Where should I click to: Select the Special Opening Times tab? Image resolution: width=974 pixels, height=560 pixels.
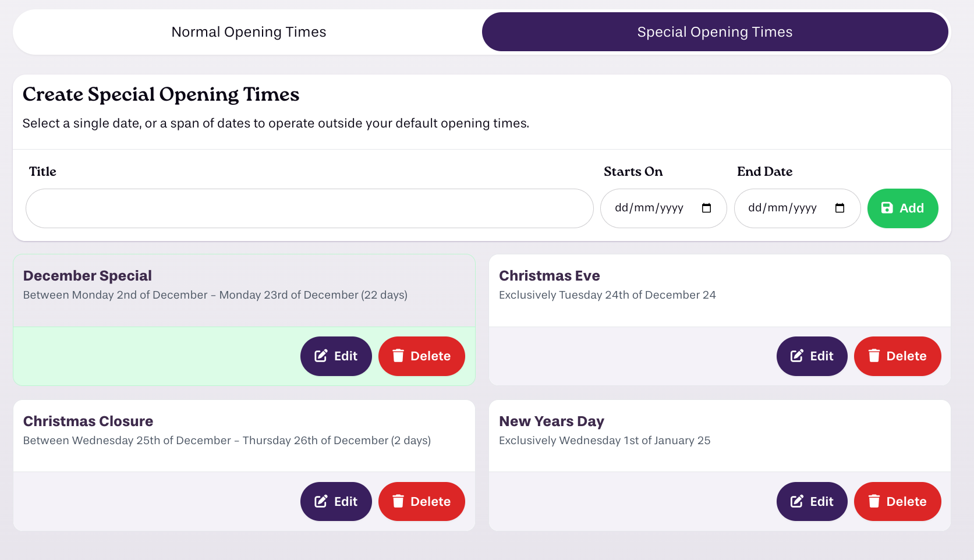coord(715,32)
